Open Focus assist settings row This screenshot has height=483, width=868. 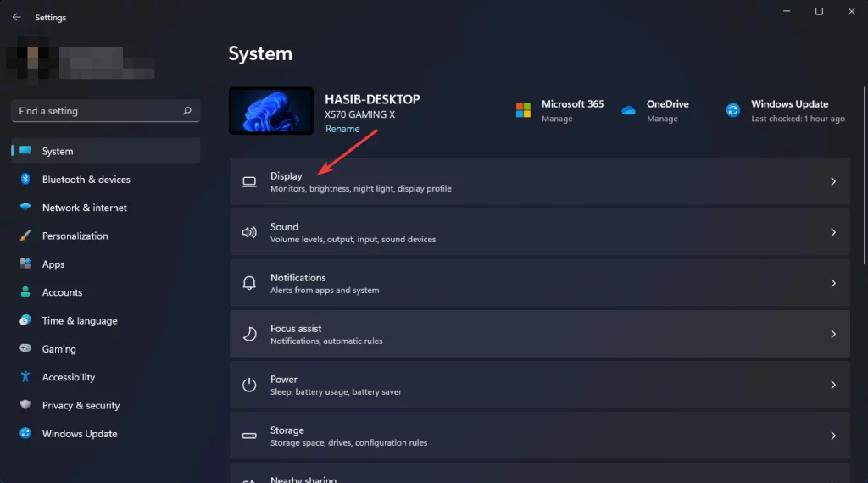540,334
